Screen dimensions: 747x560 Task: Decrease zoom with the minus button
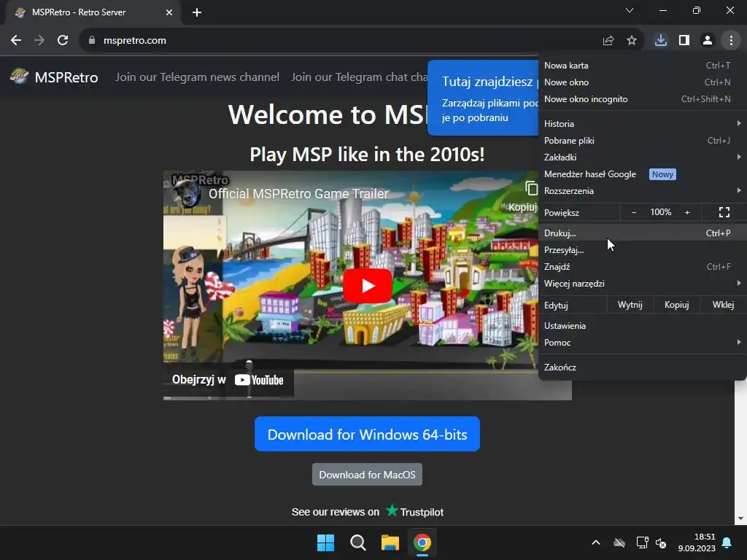tap(634, 212)
